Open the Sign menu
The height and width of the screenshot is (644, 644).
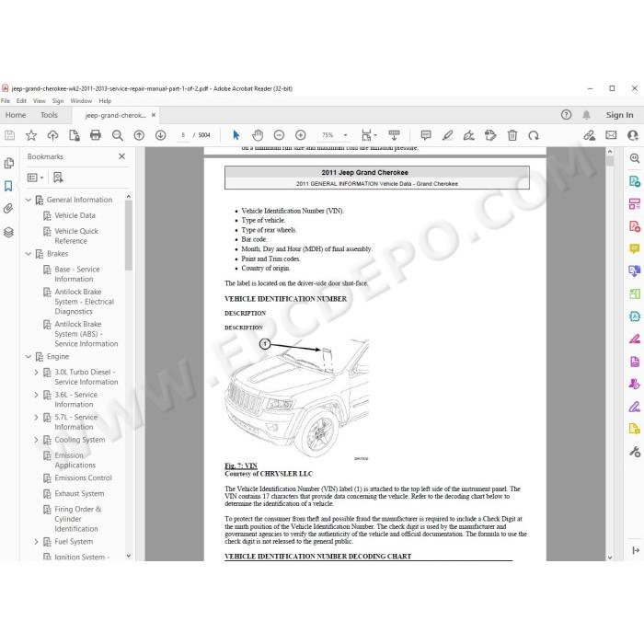pyautogui.click(x=58, y=100)
